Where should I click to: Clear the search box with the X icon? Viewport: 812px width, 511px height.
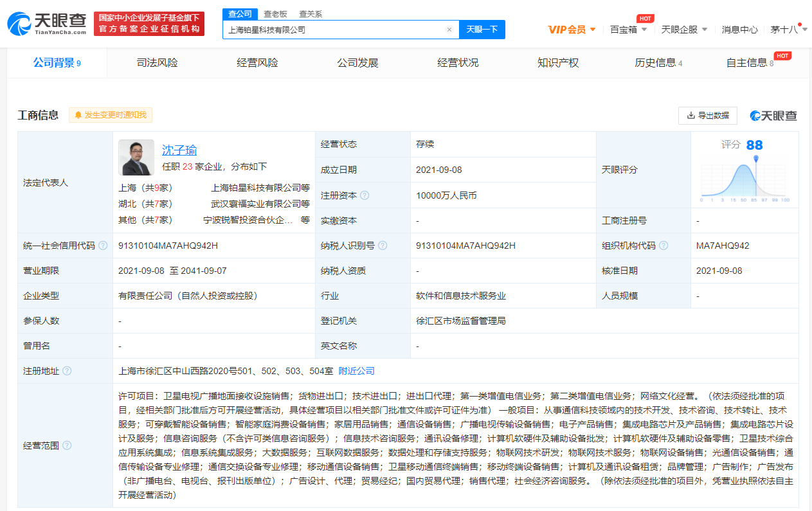(449, 30)
